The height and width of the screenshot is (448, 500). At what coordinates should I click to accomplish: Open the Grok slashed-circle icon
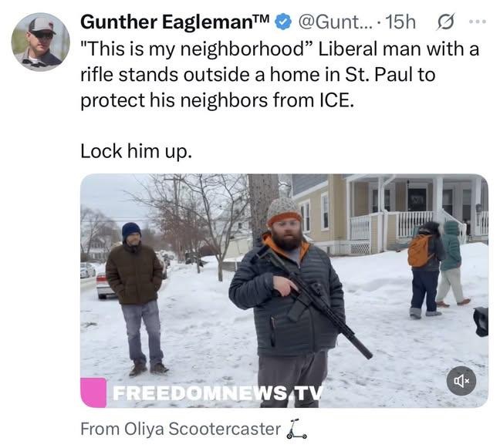pos(445,22)
